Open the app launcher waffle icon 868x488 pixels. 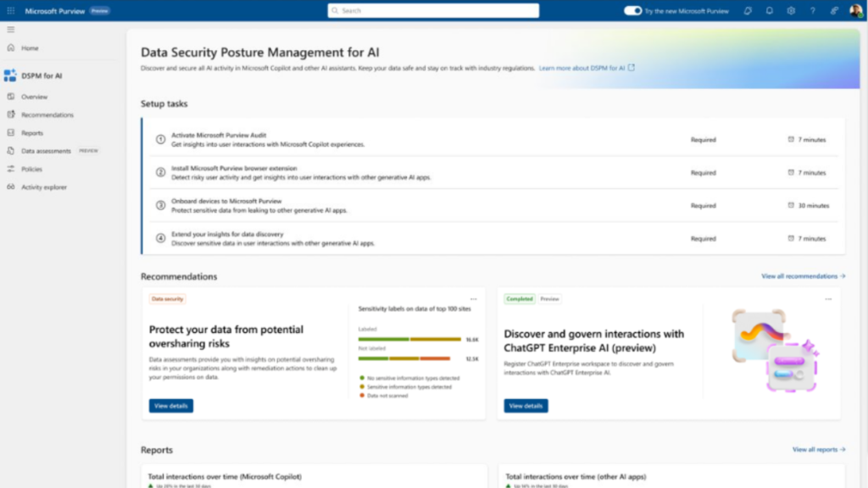pos(10,11)
